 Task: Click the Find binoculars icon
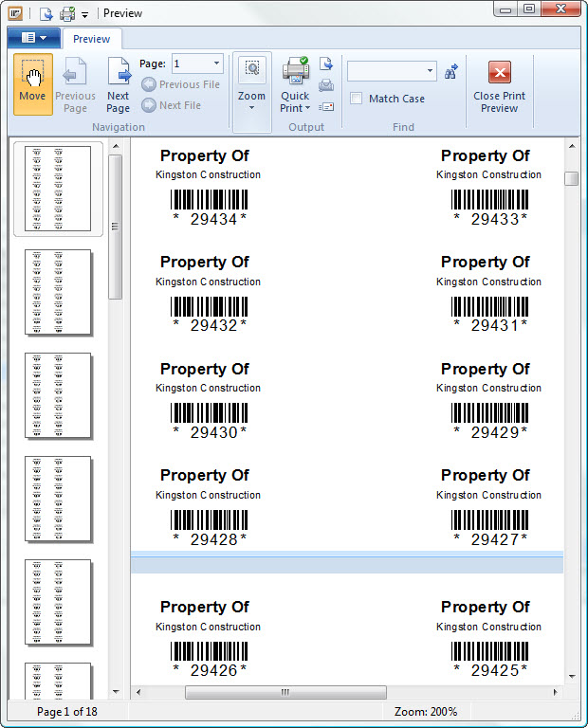pyautogui.click(x=451, y=71)
